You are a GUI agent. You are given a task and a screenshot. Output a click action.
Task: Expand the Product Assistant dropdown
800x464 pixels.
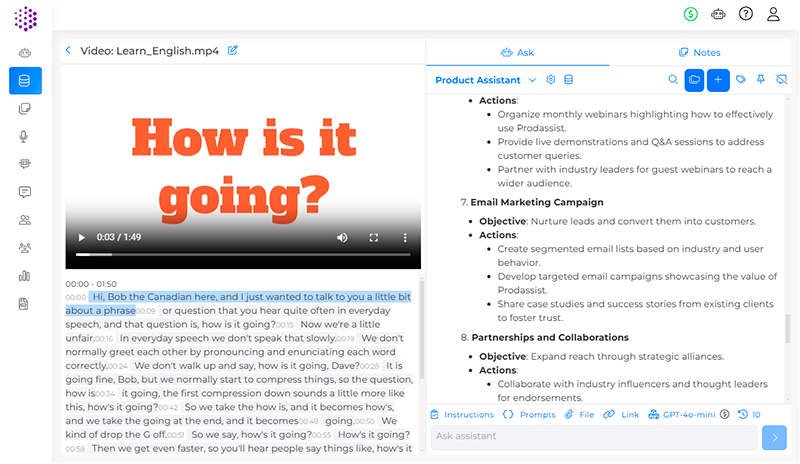532,80
